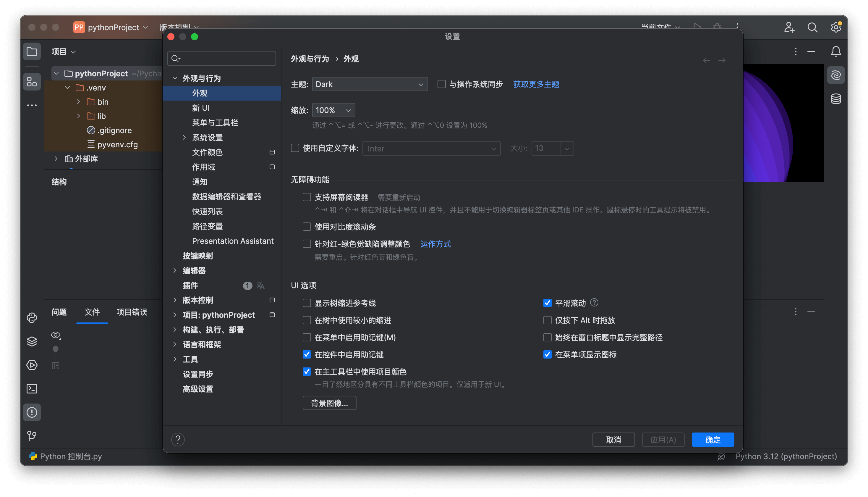
Task: Click Python 3.12 interpreter in status bar
Action: point(786,456)
